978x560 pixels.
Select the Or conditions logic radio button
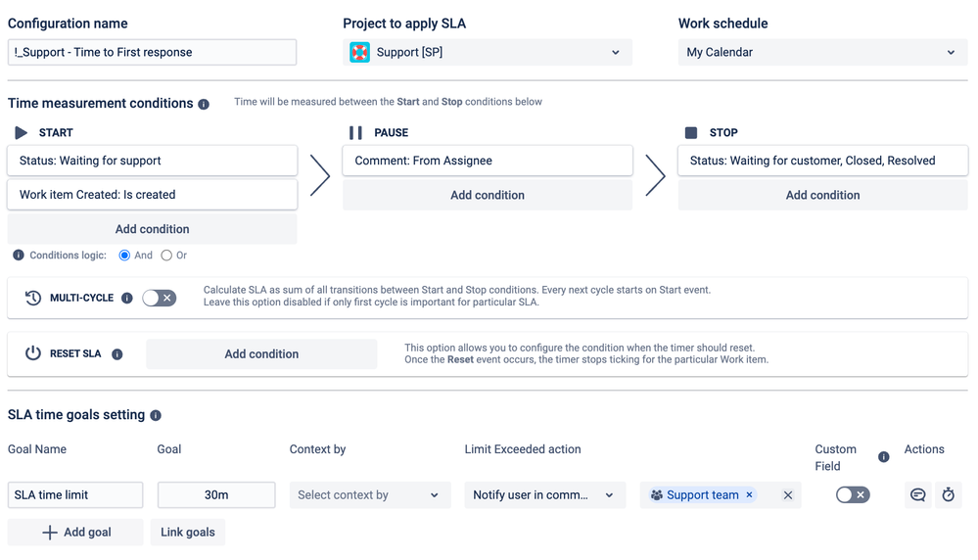(x=166, y=256)
